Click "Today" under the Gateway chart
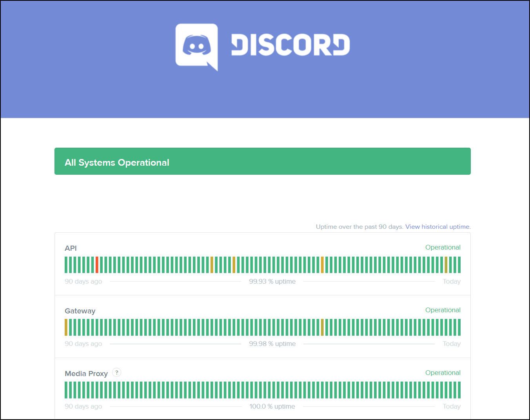This screenshot has height=420, width=530. [x=452, y=344]
